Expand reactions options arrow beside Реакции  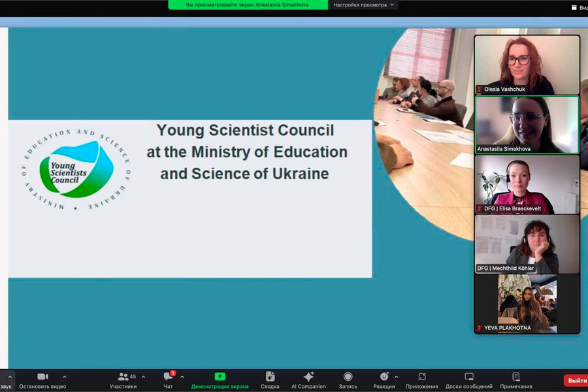pos(397,376)
